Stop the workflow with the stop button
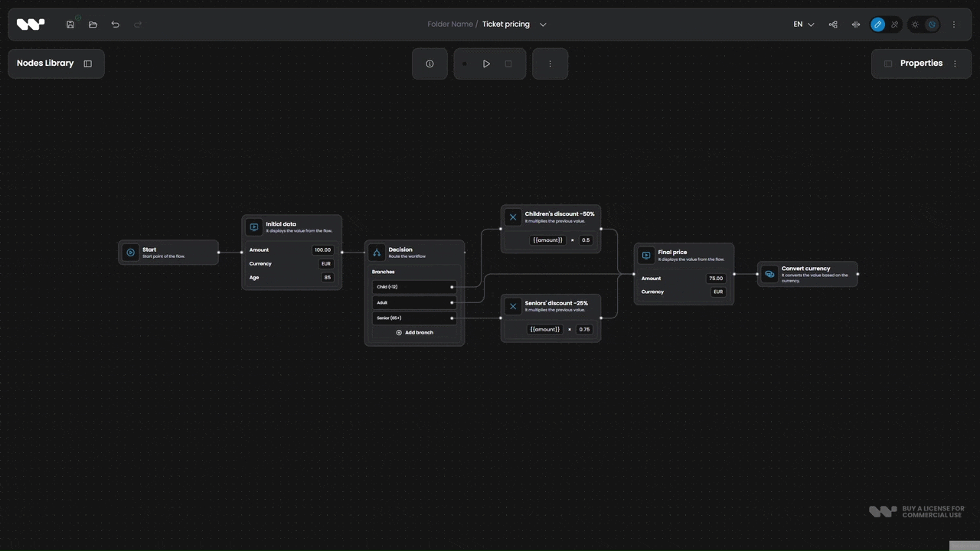The image size is (980, 551). point(508,64)
